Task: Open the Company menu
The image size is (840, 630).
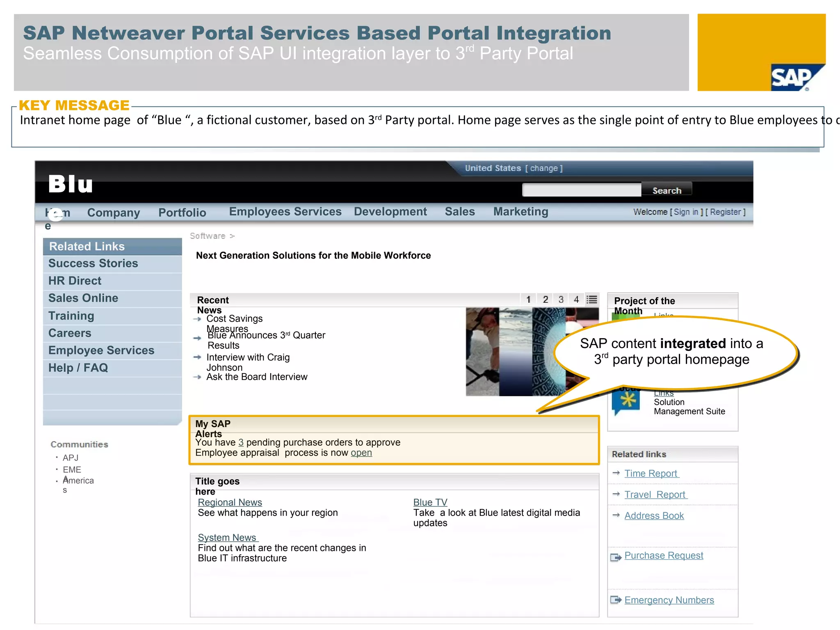Action: (114, 213)
